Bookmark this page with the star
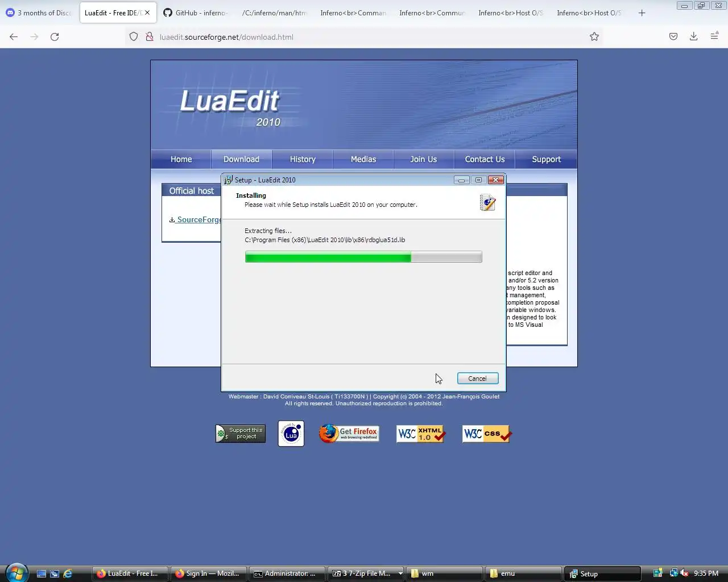The height and width of the screenshot is (582, 728). pyautogui.click(x=594, y=37)
